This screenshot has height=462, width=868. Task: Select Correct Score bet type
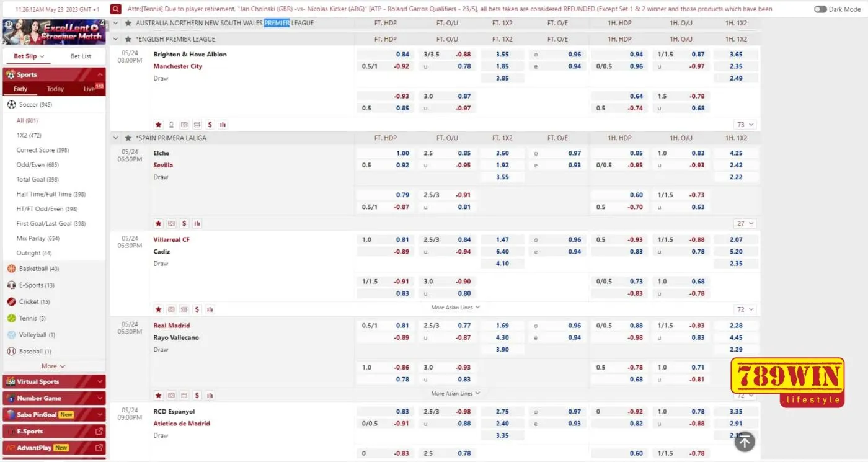coord(35,150)
